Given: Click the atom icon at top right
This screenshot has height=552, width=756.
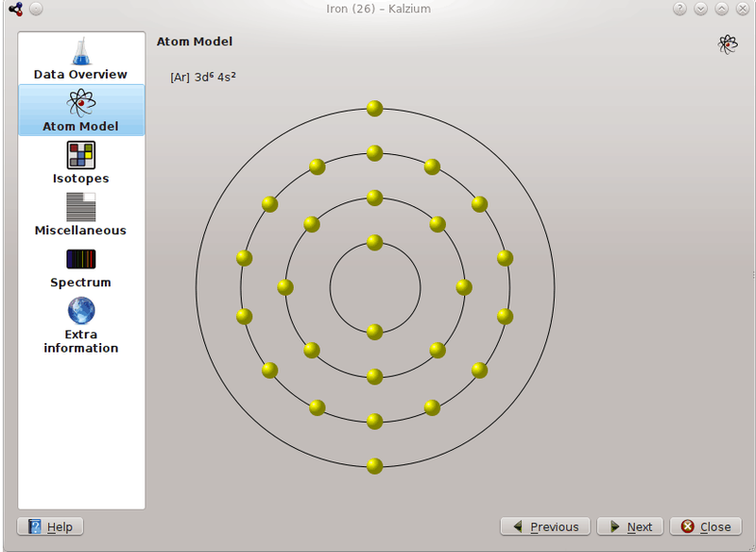Looking at the screenshot, I should (x=728, y=44).
